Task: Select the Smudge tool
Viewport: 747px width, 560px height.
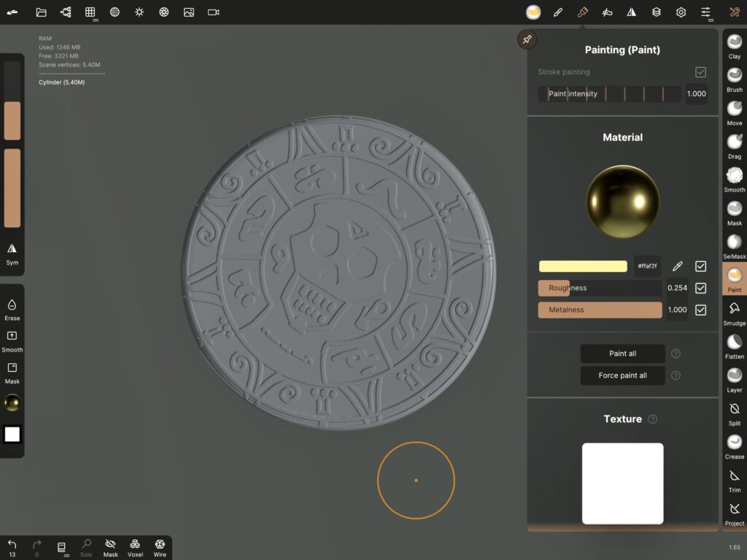Action: [x=735, y=312]
